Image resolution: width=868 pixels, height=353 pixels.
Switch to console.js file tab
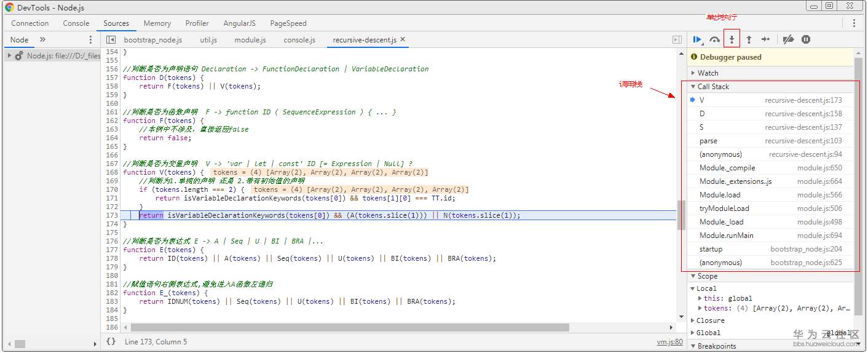[299, 40]
